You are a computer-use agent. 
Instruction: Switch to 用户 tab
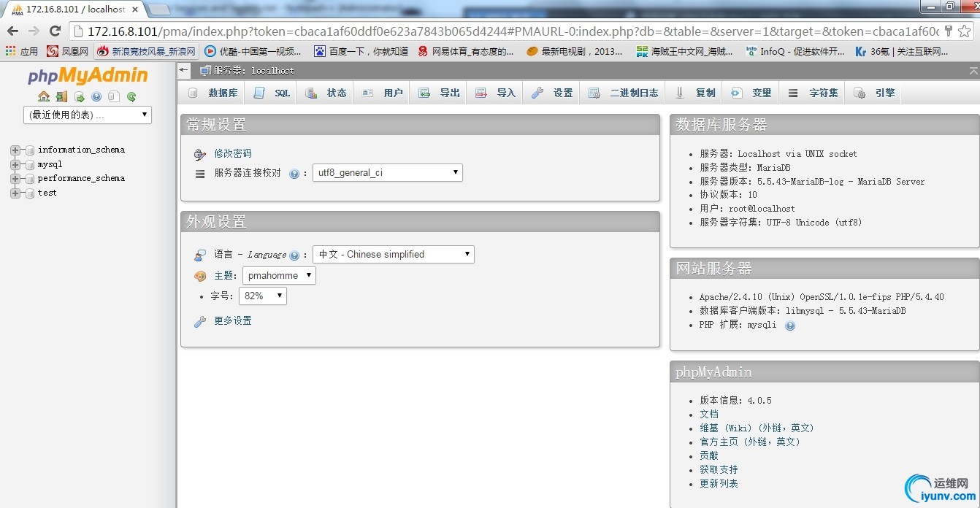pyautogui.click(x=382, y=93)
